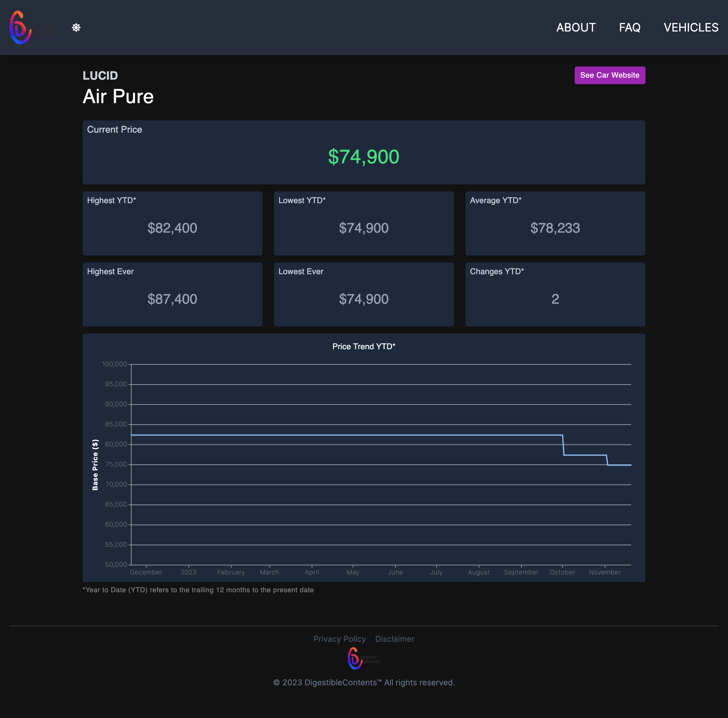Click the Year to Date footnote text

pyautogui.click(x=198, y=590)
